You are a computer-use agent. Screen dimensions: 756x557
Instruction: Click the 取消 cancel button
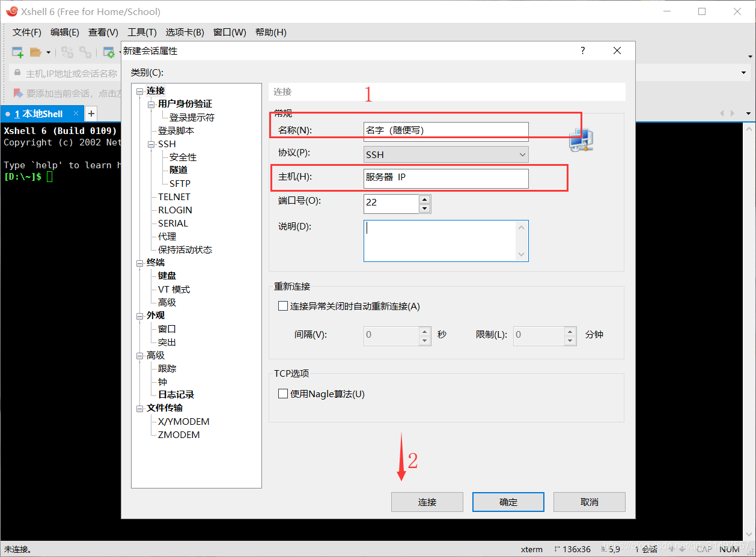pos(590,502)
